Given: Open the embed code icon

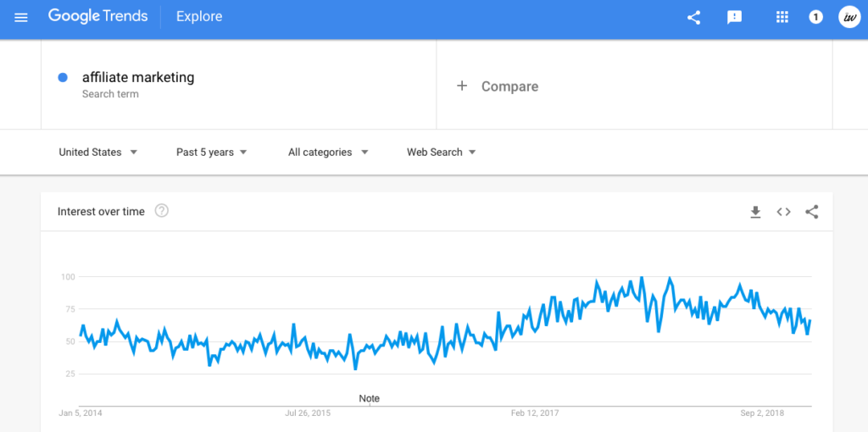Looking at the screenshot, I should click(x=783, y=212).
